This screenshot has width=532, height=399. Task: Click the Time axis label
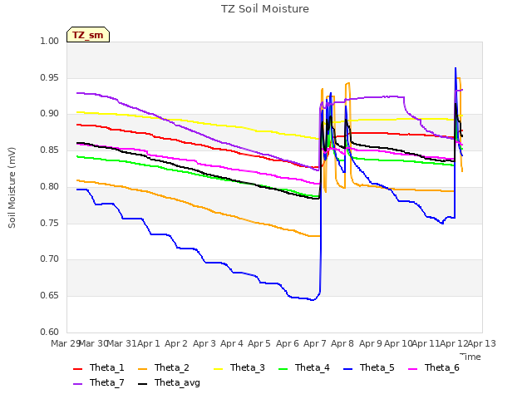pyautogui.click(x=470, y=357)
